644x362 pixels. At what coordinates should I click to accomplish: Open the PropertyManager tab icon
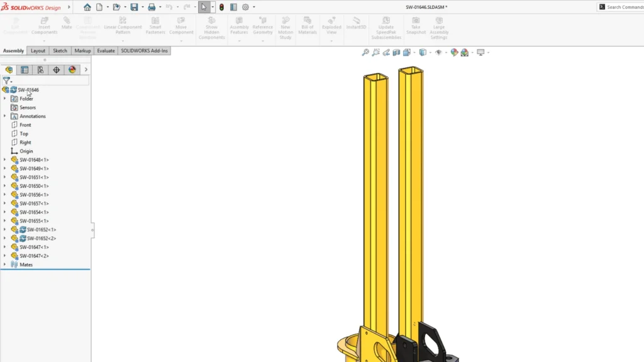pos(25,70)
